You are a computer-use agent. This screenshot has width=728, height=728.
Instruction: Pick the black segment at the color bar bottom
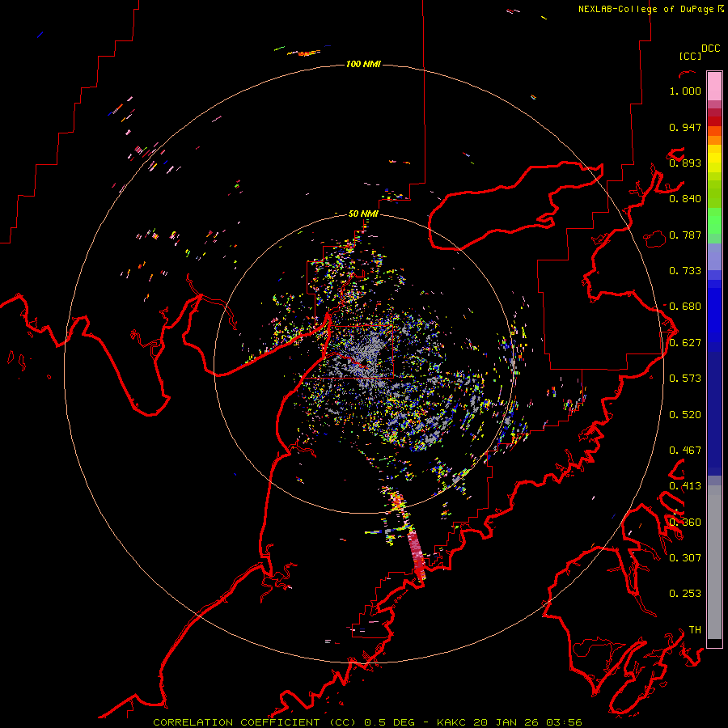(714, 643)
